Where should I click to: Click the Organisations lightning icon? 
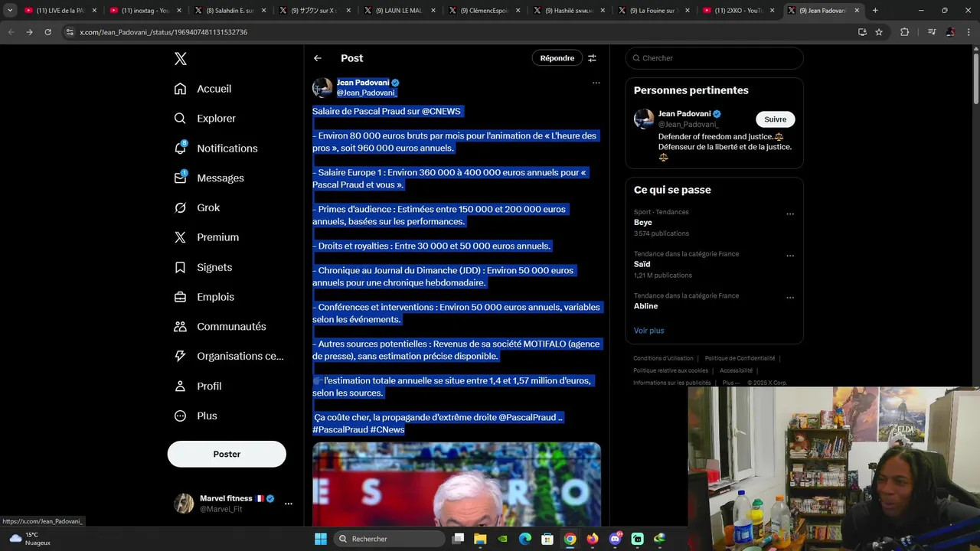coord(180,356)
